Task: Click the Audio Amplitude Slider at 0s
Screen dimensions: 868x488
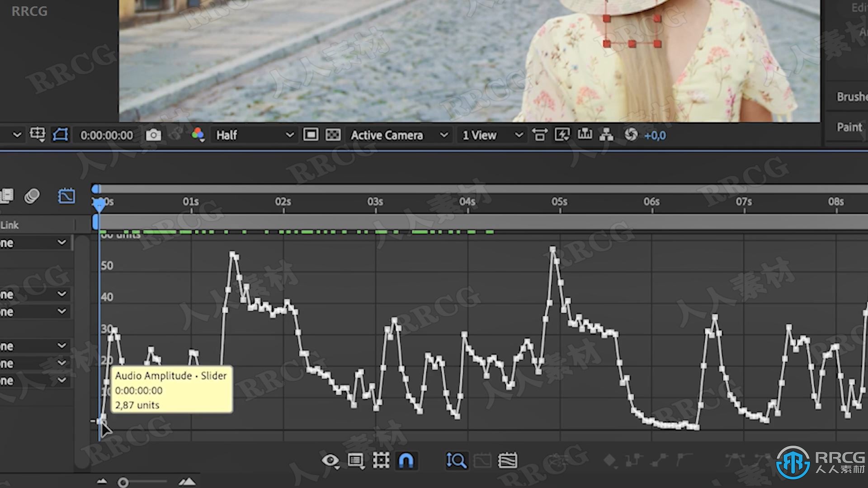Action: tap(101, 420)
